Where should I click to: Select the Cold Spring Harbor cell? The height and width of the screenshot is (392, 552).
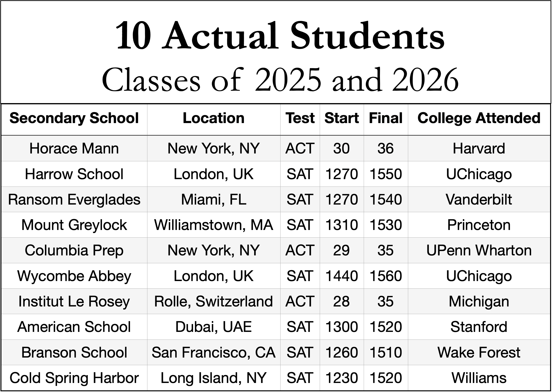coord(74,378)
